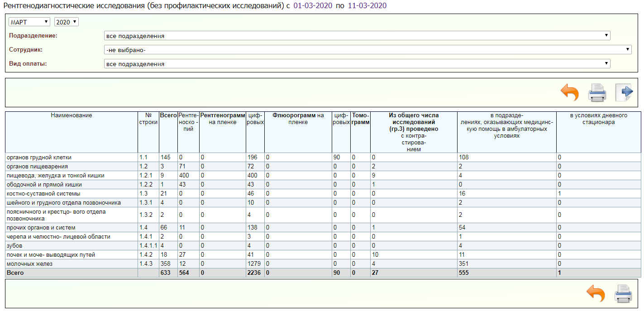Expand the Сотрудник dropdown showing -не выбрано-

tap(367, 50)
